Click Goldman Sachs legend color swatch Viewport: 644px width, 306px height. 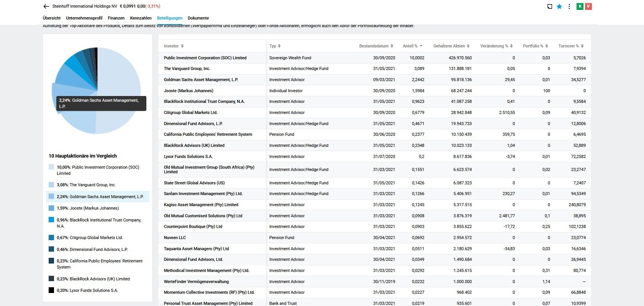[51, 197]
